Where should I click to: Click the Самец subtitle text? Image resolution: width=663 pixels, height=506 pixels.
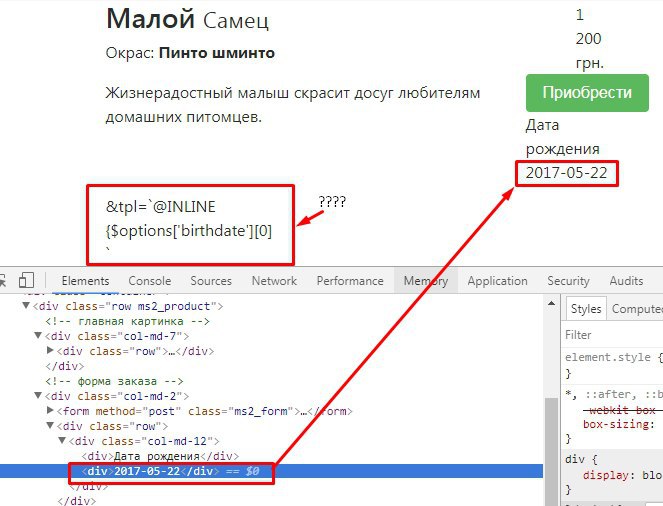pos(236,20)
